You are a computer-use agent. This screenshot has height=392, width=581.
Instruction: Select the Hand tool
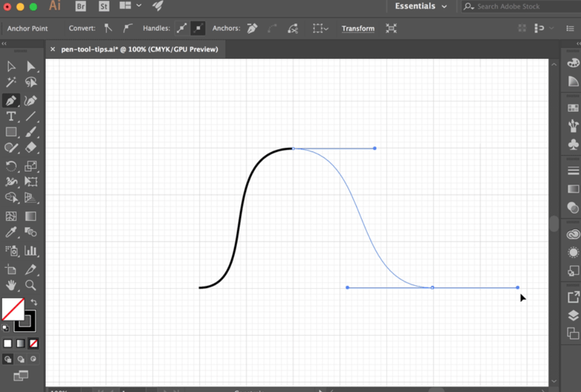(11, 285)
